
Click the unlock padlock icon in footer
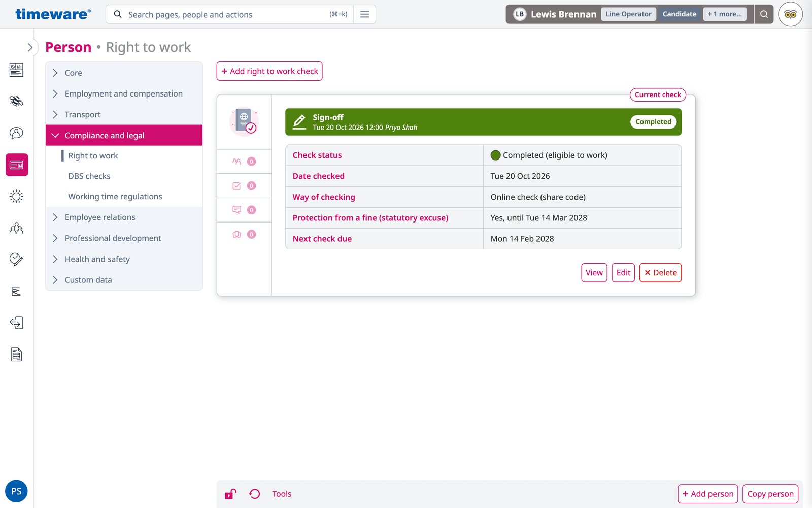230,494
